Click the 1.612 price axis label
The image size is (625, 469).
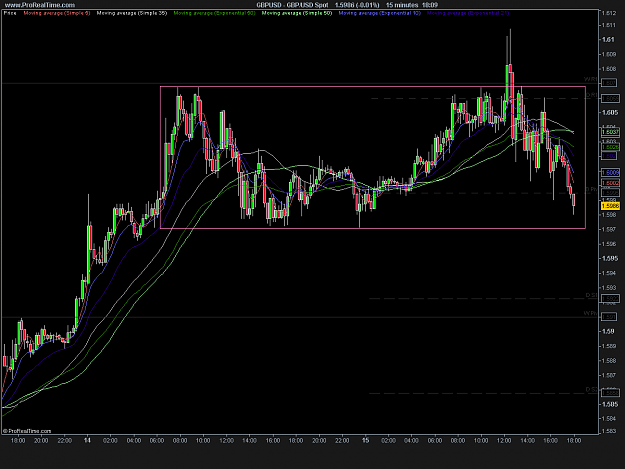pyautogui.click(x=609, y=14)
